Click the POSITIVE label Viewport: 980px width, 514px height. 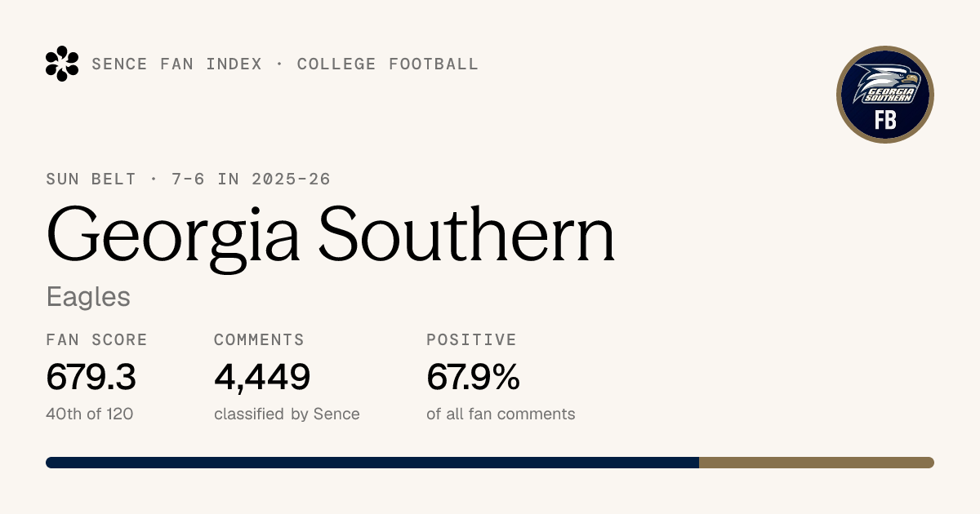click(471, 339)
